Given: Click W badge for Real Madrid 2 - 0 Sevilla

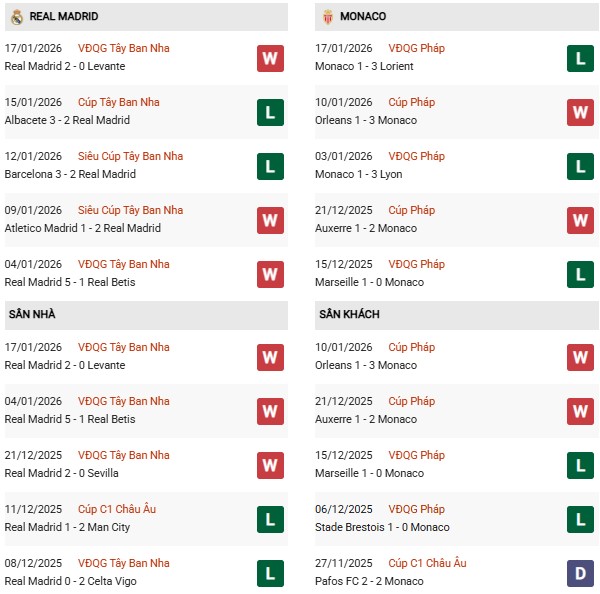Looking at the screenshot, I should click(x=269, y=465).
